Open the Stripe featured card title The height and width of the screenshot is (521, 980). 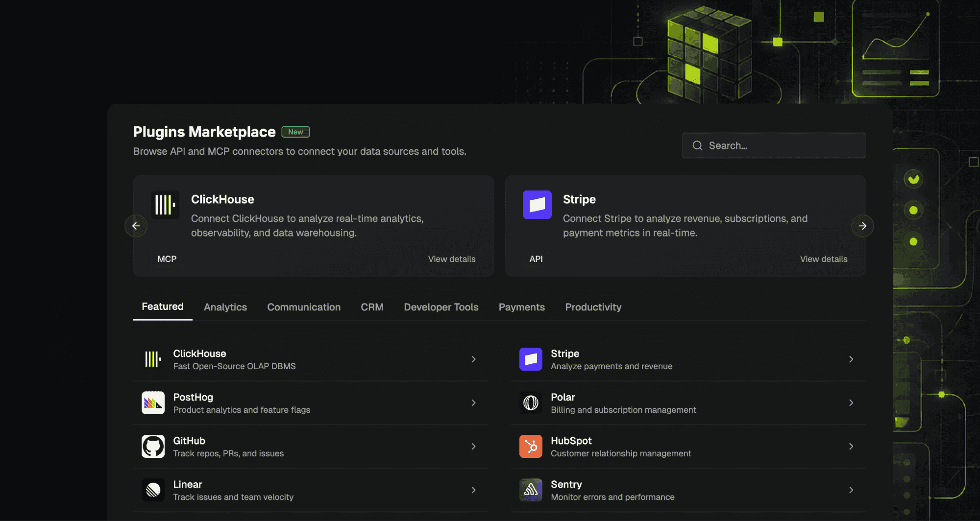(x=579, y=199)
